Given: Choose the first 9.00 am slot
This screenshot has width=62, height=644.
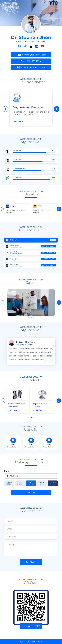Looking at the screenshot, I should pyautogui.click(x=9, y=483).
